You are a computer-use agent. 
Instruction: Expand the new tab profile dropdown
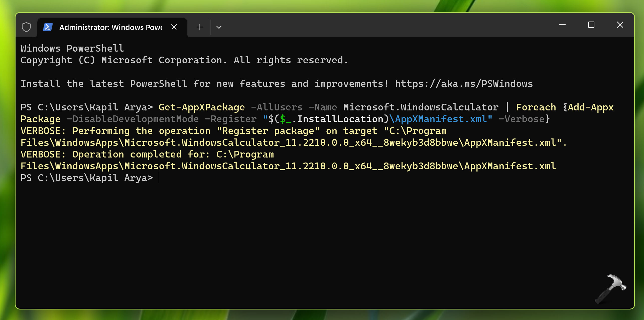(x=219, y=27)
